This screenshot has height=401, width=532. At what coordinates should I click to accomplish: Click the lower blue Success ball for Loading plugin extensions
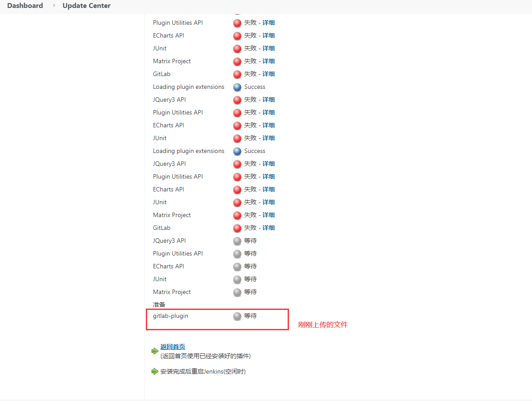[x=237, y=151]
